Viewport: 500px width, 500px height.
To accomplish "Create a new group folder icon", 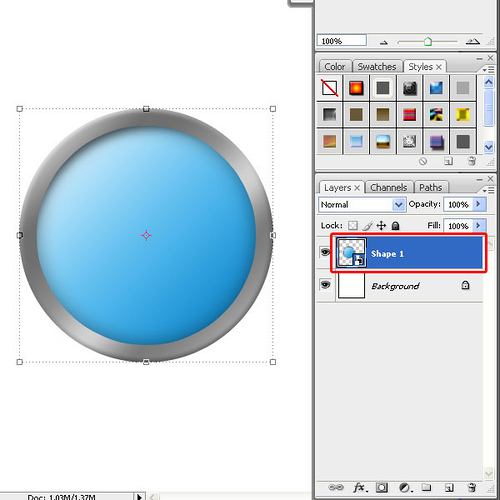I will coord(426,488).
